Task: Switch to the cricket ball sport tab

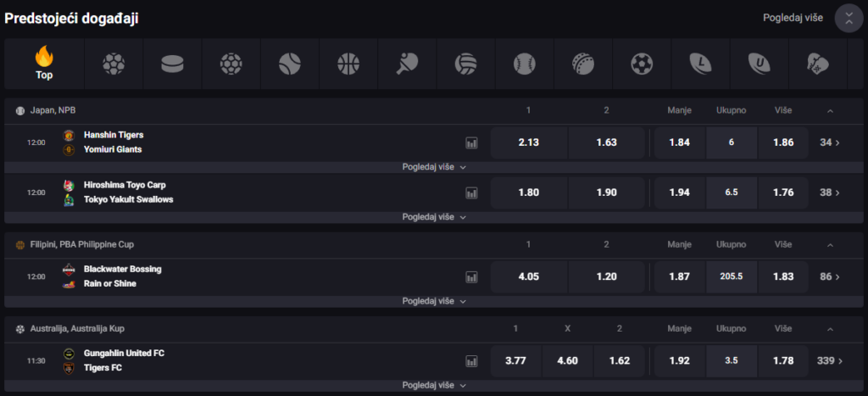Action: point(583,64)
